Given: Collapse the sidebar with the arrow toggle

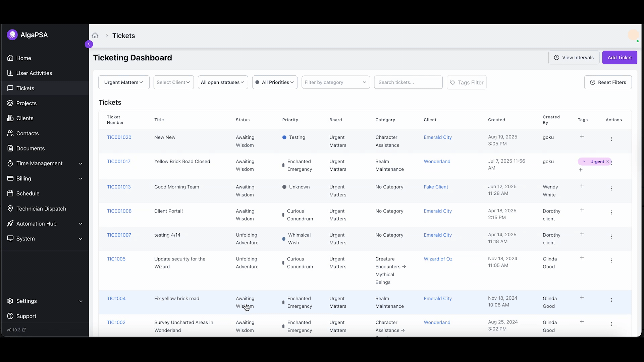Looking at the screenshot, I should coord(89,44).
